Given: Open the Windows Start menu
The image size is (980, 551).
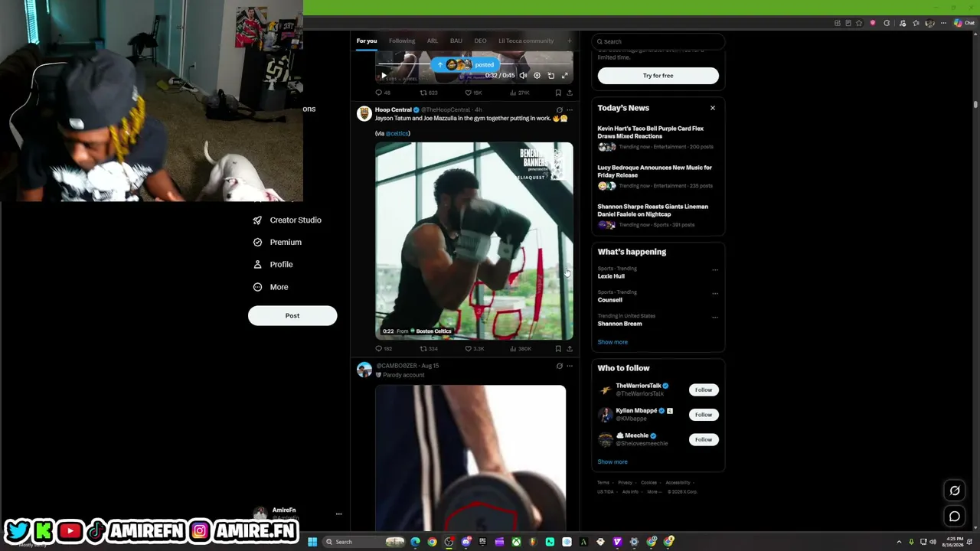Looking at the screenshot, I should point(312,542).
